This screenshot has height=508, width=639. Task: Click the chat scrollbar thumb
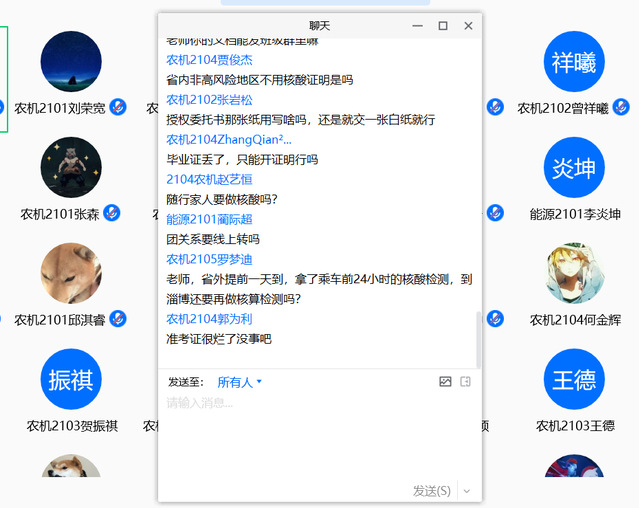477,340
